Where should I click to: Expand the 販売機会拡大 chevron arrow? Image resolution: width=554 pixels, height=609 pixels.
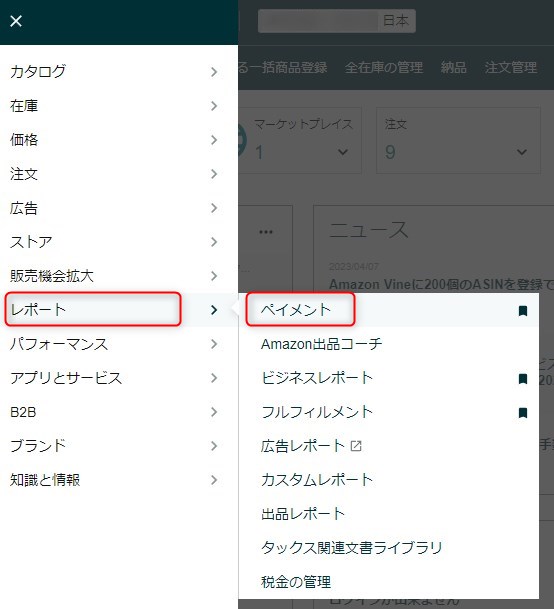(x=214, y=276)
